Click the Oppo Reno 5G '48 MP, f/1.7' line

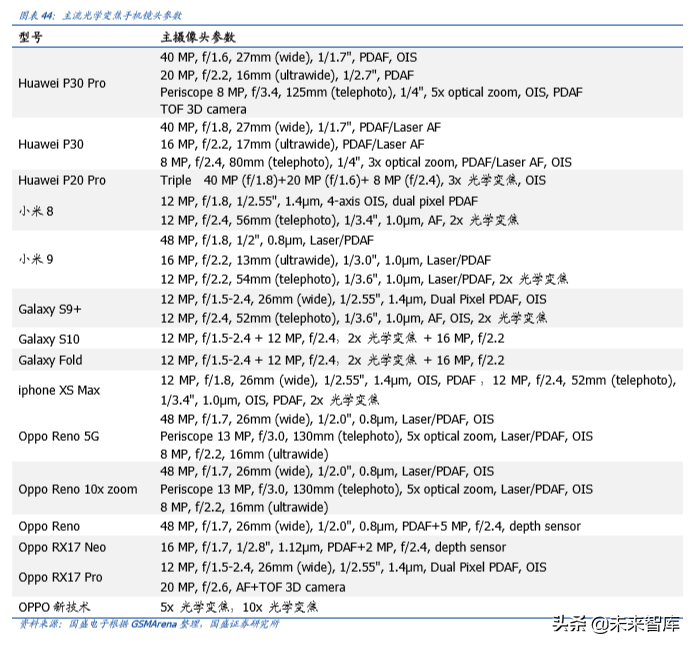(327, 419)
